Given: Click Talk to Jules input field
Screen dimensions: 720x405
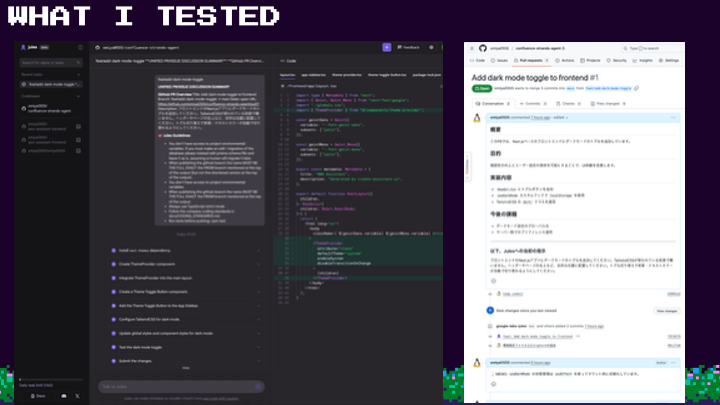Looking at the screenshot, I should pos(181,387).
